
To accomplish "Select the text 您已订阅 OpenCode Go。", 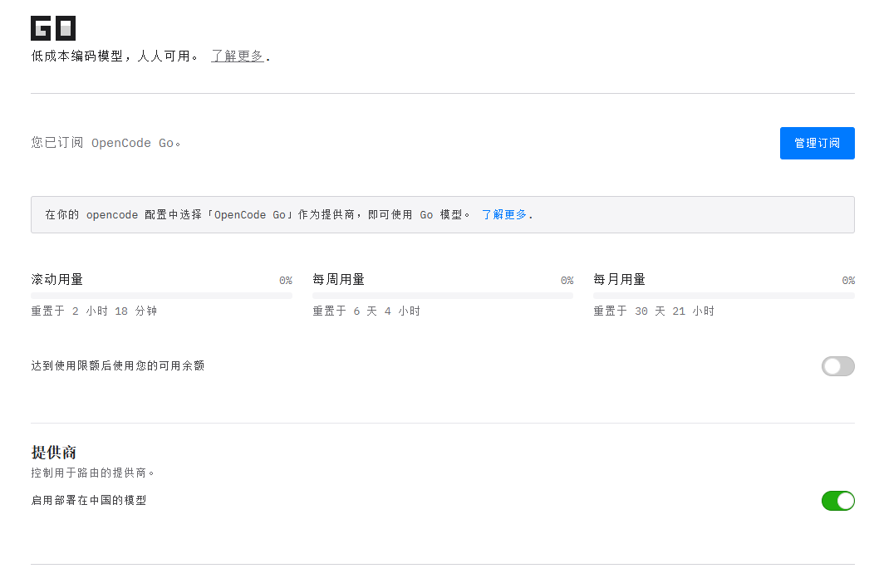I will pyautogui.click(x=106, y=143).
